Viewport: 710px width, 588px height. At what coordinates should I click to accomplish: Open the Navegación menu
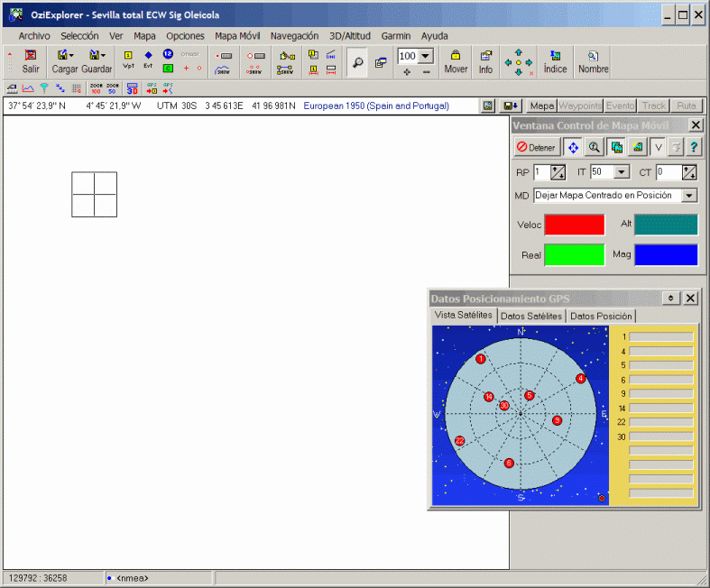[x=294, y=36]
